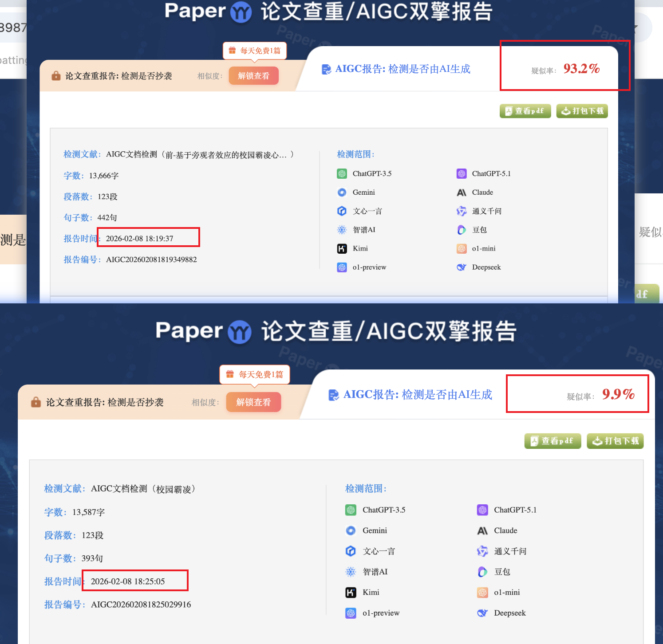Click the 每天免费1篇 gift badge
Image resolution: width=663 pixels, height=644 pixels.
[x=254, y=51]
